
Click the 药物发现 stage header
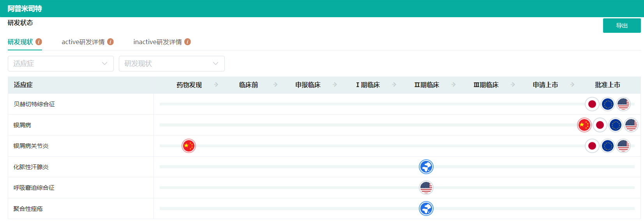point(189,85)
